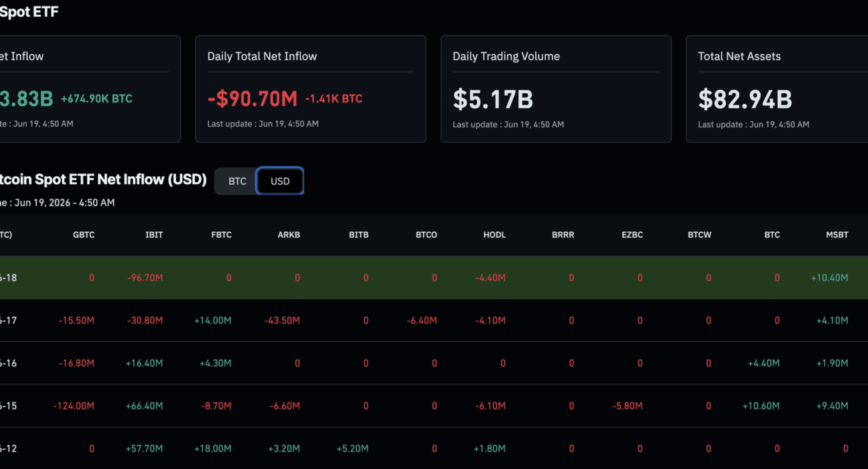This screenshot has width=868, height=469.
Task: Select the MSBT column header
Action: coord(837,235)
